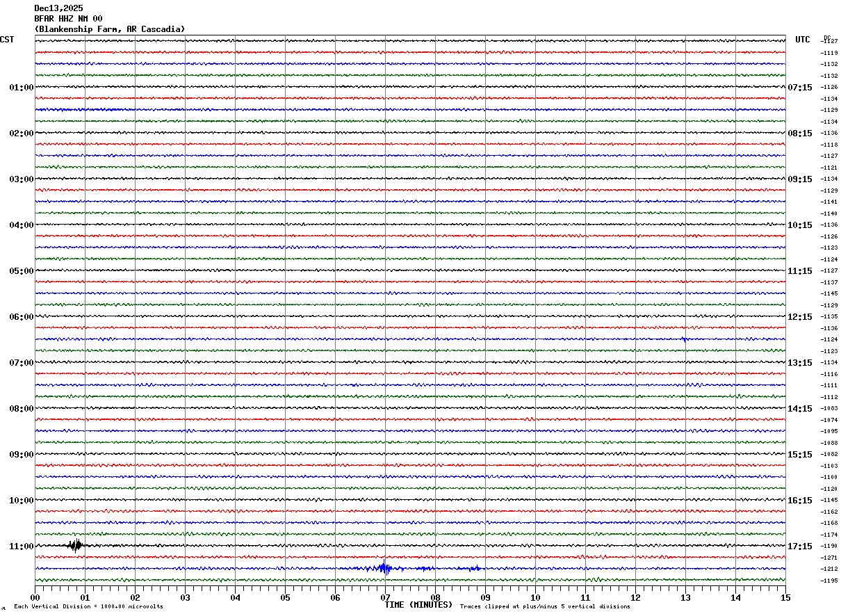The width and height of the screenshot is (841, 616).
Task: Select the 05:00 CST time label
Action: tap(22, 271)
